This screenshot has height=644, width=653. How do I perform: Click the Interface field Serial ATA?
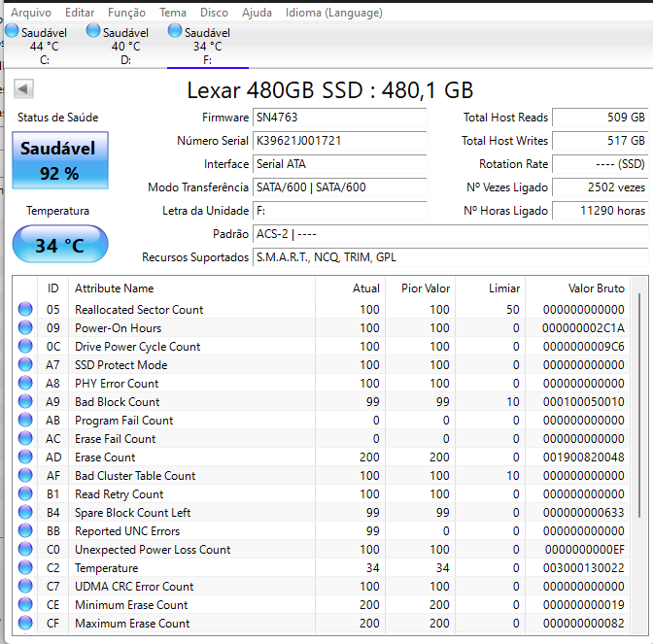coord(340,164)
